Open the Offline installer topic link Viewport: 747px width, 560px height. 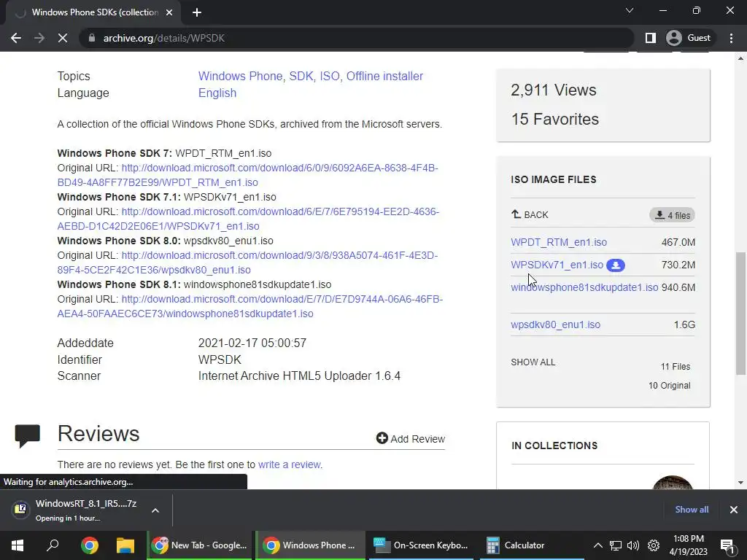click(384, 76)
